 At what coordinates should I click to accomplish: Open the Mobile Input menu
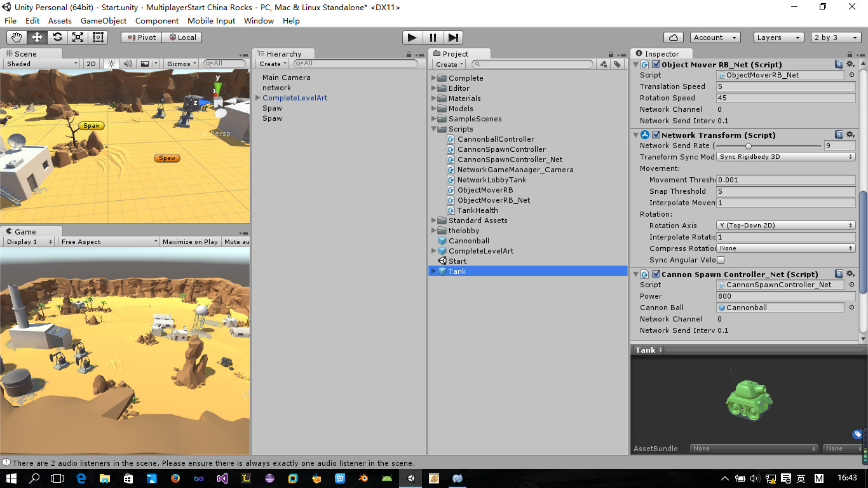[211, 20]
